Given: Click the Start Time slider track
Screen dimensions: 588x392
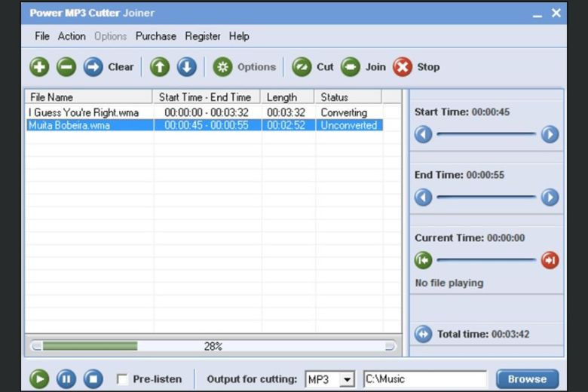Looking at the screenshot, I should point(487,133).
